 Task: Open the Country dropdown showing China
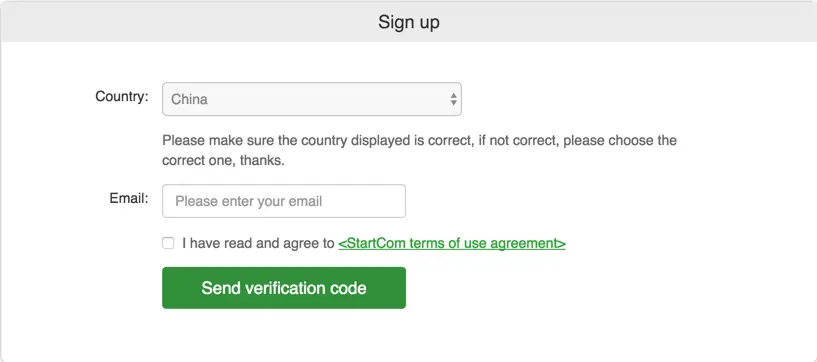(x=312, y=99)
